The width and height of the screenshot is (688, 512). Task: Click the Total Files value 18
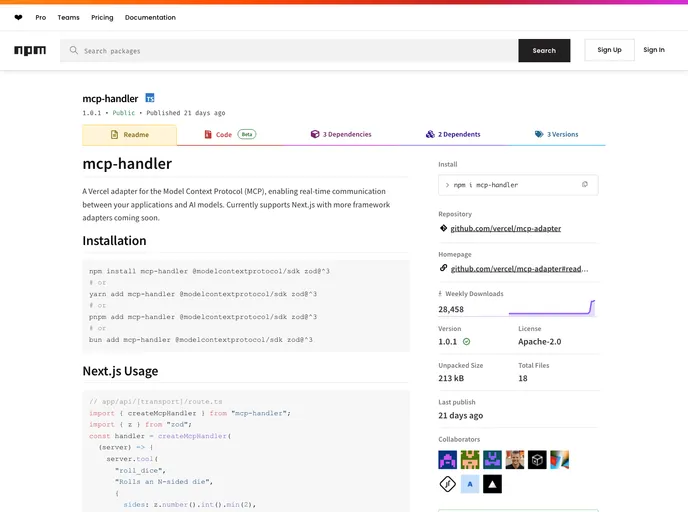[x=523, y=378]
